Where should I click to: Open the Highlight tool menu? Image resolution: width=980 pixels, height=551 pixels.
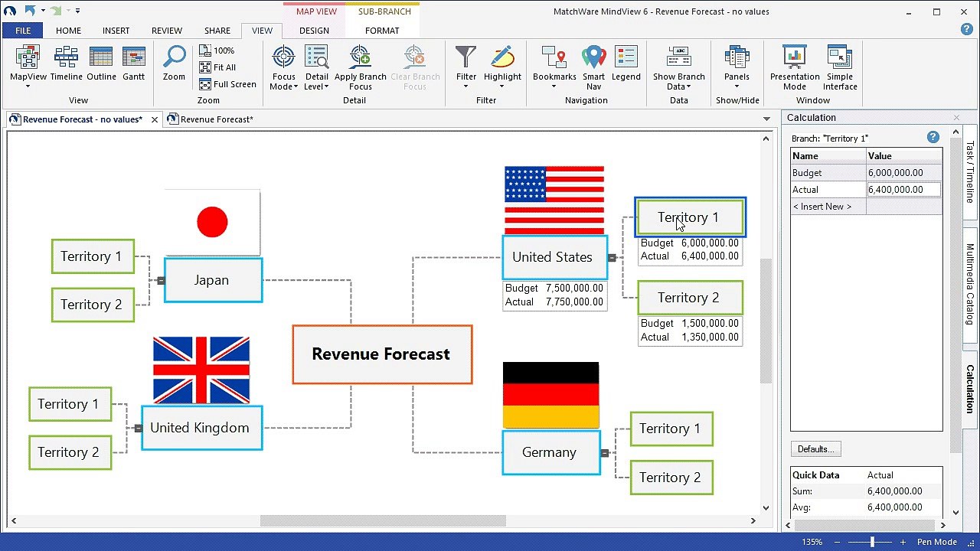click(x=502, y=66)
